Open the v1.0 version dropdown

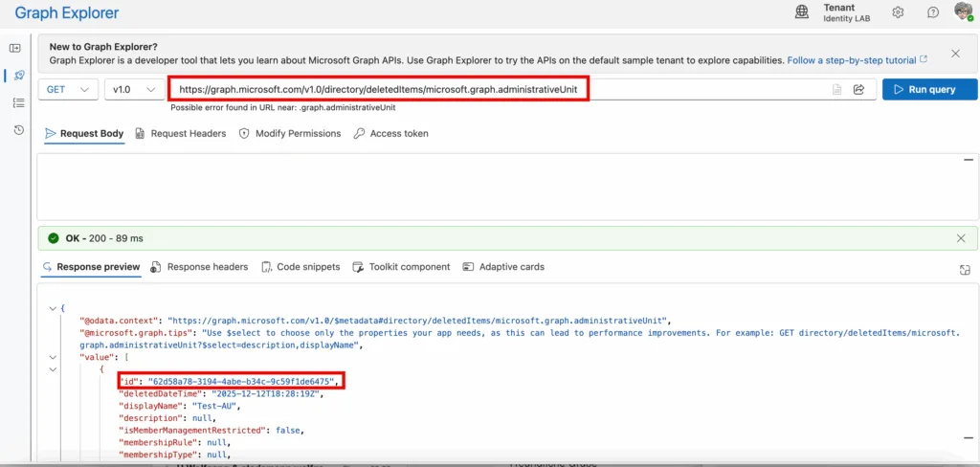click(133, 89)
